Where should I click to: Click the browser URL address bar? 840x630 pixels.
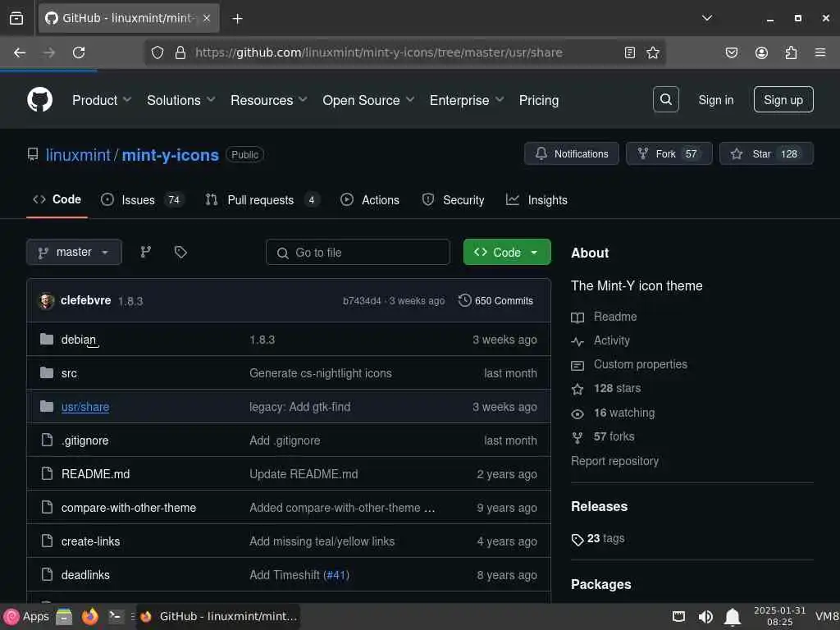[378, 52]
